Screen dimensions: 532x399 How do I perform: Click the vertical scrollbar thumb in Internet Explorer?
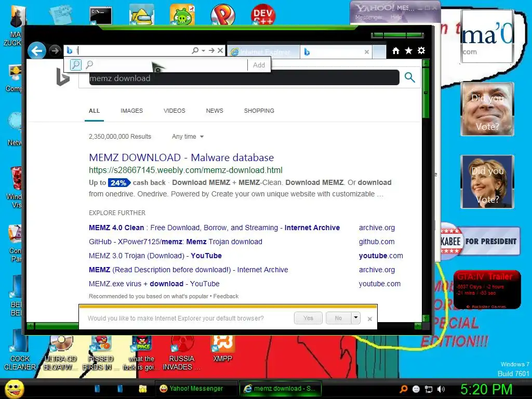[426, 92]
